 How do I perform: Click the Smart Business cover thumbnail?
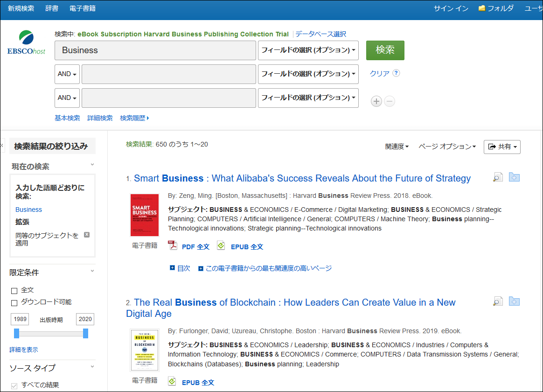tap(145, 215)
